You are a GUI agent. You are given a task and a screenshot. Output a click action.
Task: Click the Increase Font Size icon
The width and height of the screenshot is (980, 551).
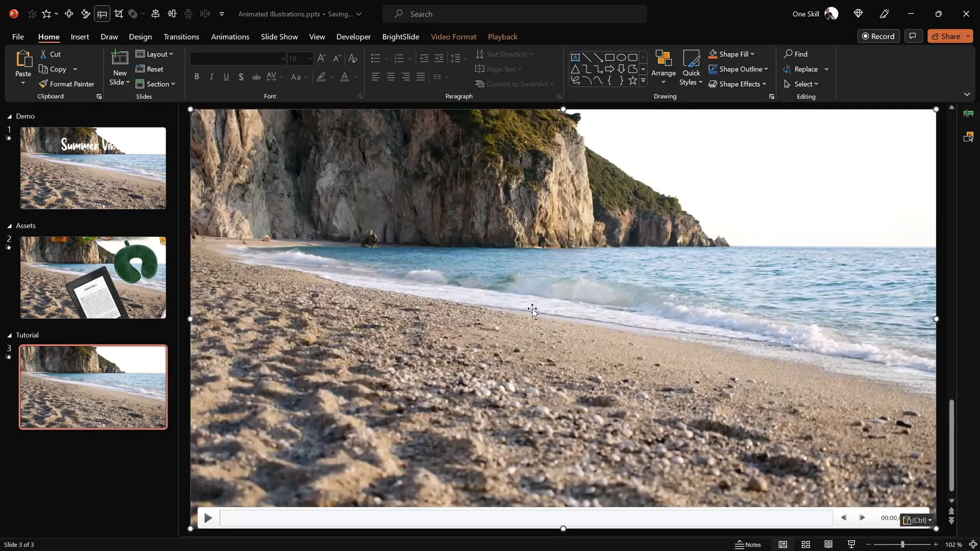321,58
